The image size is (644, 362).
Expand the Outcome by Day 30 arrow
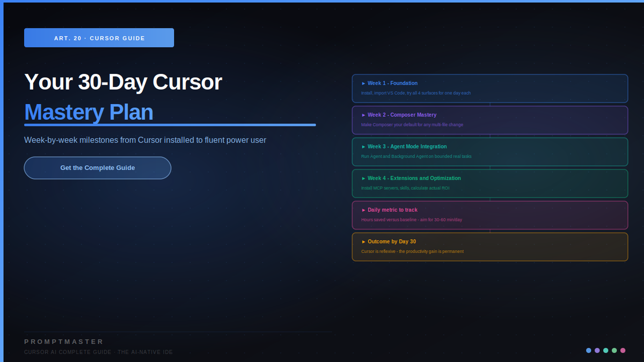point(363,242)
